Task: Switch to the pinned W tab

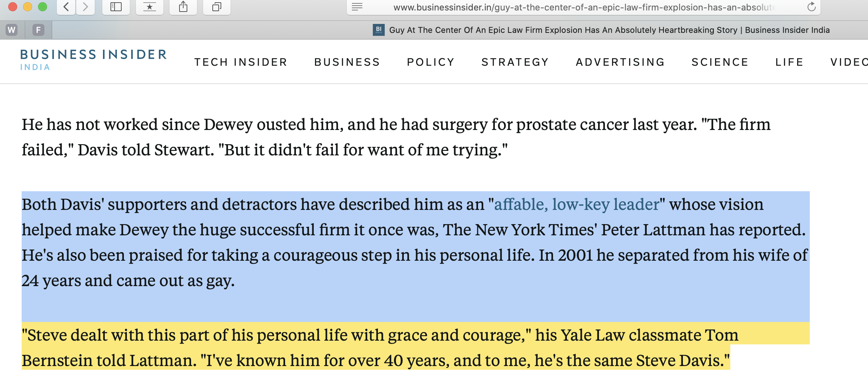Action: 12,30
